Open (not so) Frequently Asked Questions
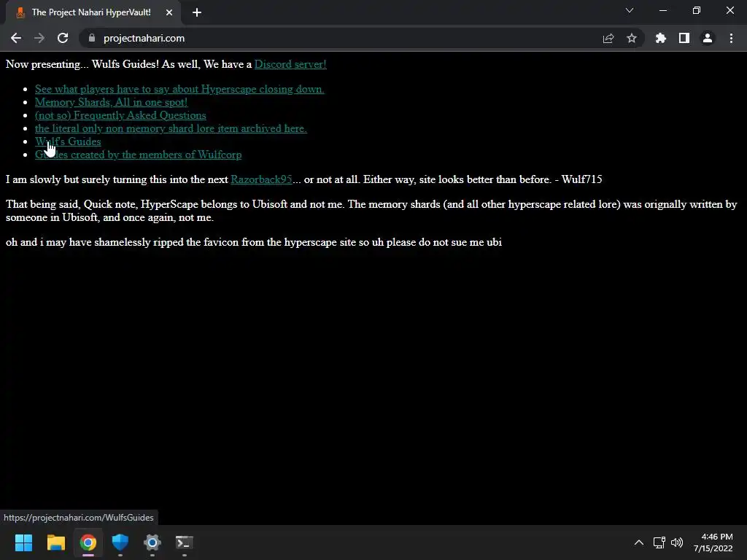747x560 pixels. (120, 115)
